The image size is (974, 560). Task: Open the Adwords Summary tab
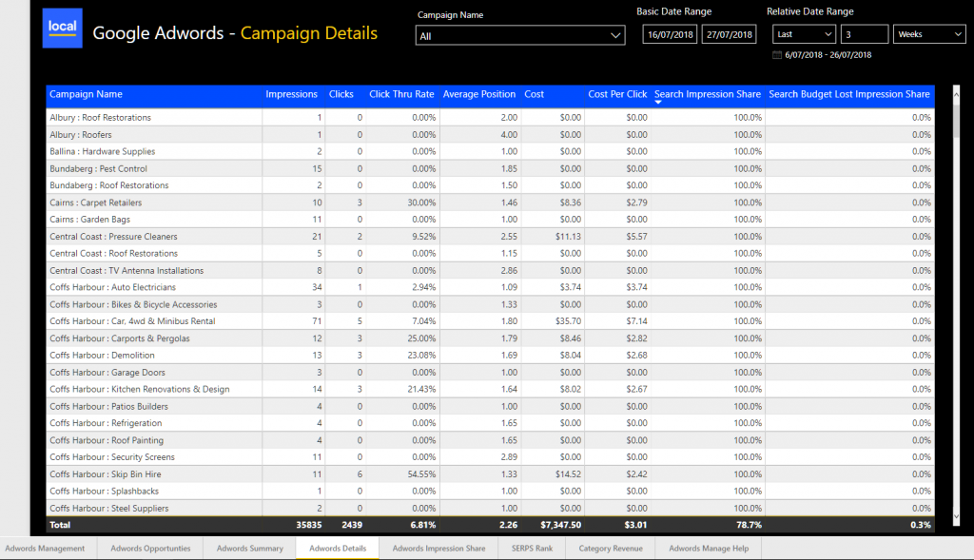[x=250, y=549]
